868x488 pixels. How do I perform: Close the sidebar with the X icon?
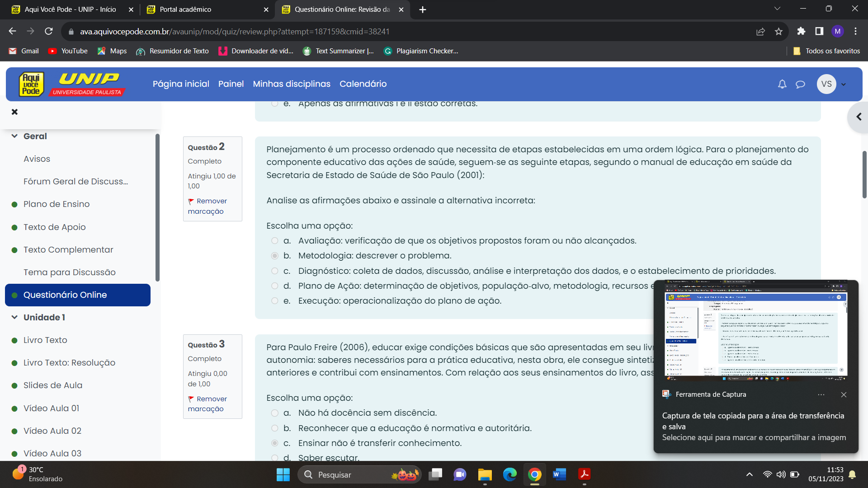pyautogui.click(x=14, y=112)
